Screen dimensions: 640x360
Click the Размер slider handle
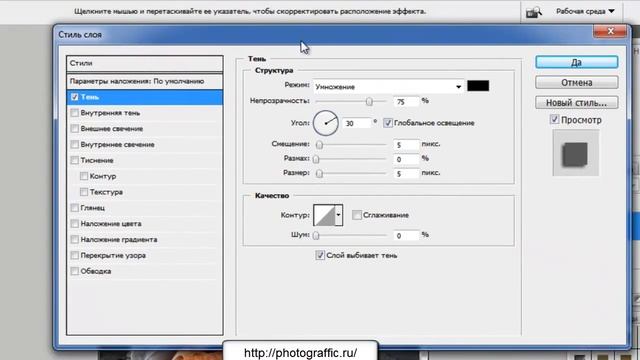pos(319,174)
